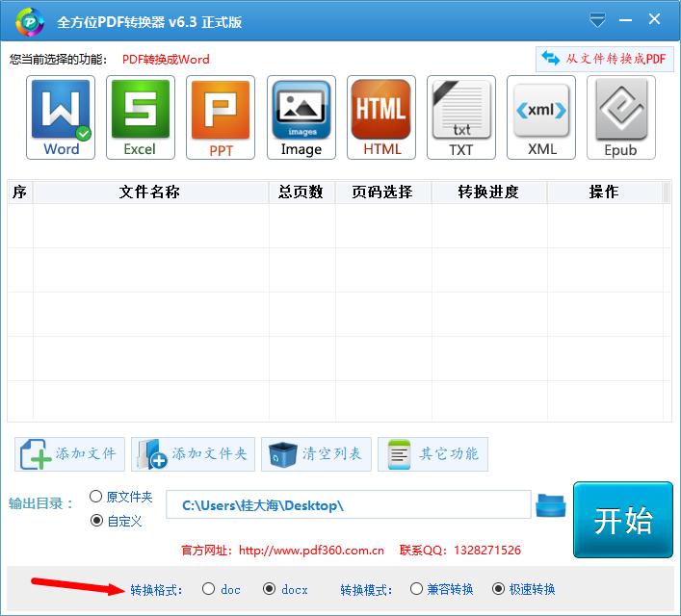Choose the Excel conversion icon
Viewport: 681px width, 616px height.
141,117
